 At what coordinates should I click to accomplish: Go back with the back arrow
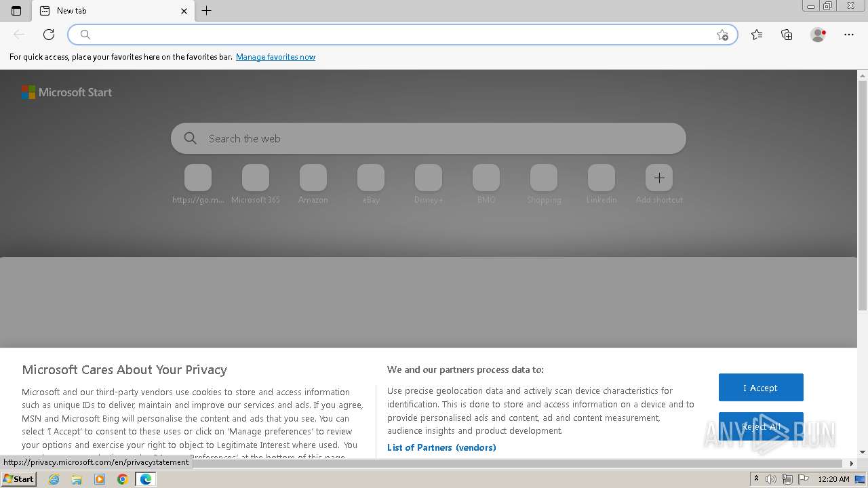(x=19, y=35)
